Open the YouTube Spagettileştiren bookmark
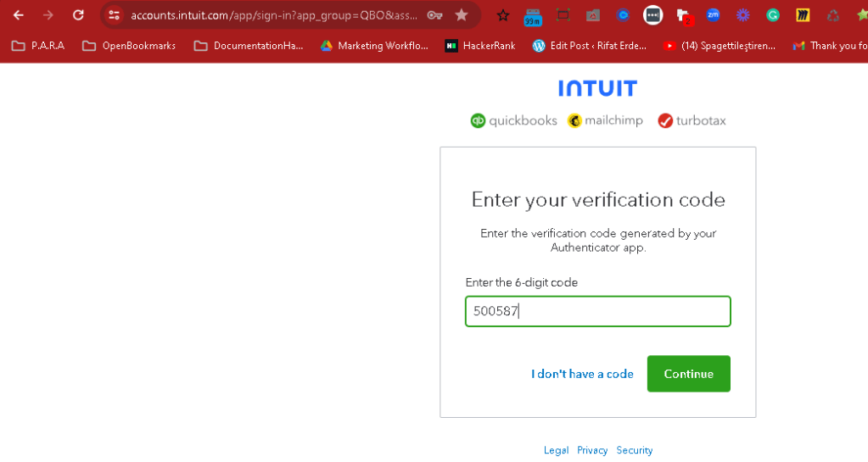The width and height of the screenshot is (868, 462). pyautogui.click(x=719, y=46)
